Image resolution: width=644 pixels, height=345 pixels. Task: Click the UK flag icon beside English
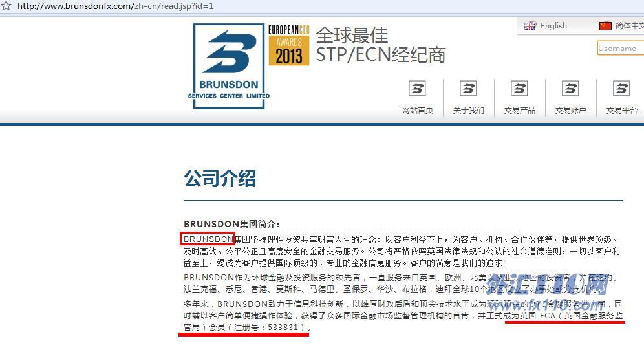point(530,25)
